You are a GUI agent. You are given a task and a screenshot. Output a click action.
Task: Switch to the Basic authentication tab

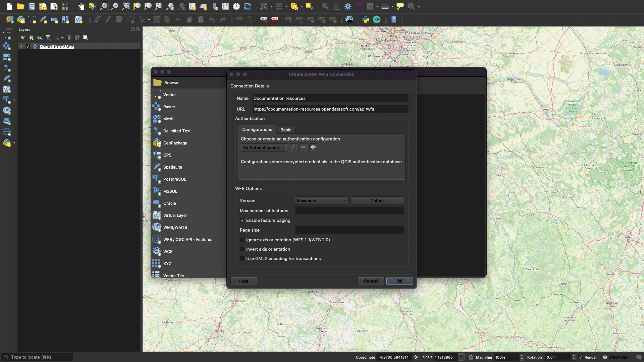(286, 130)
